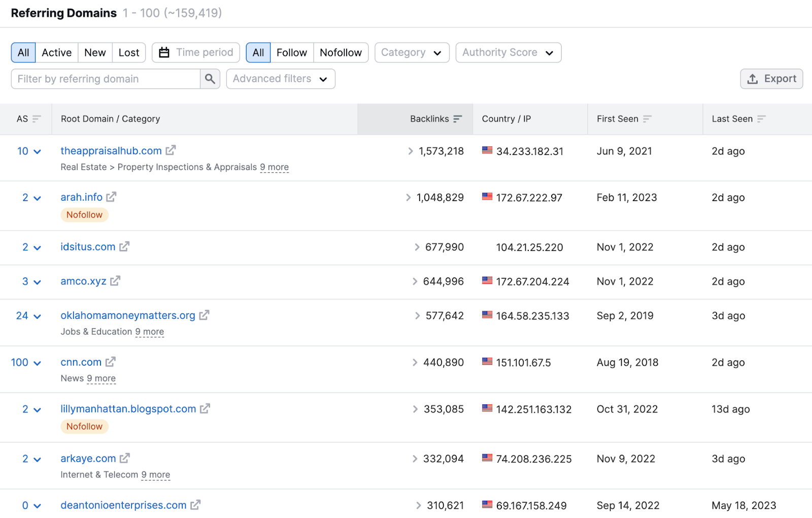
Task: Focus the Filter by referring domain field
Action: click(106, 79)
